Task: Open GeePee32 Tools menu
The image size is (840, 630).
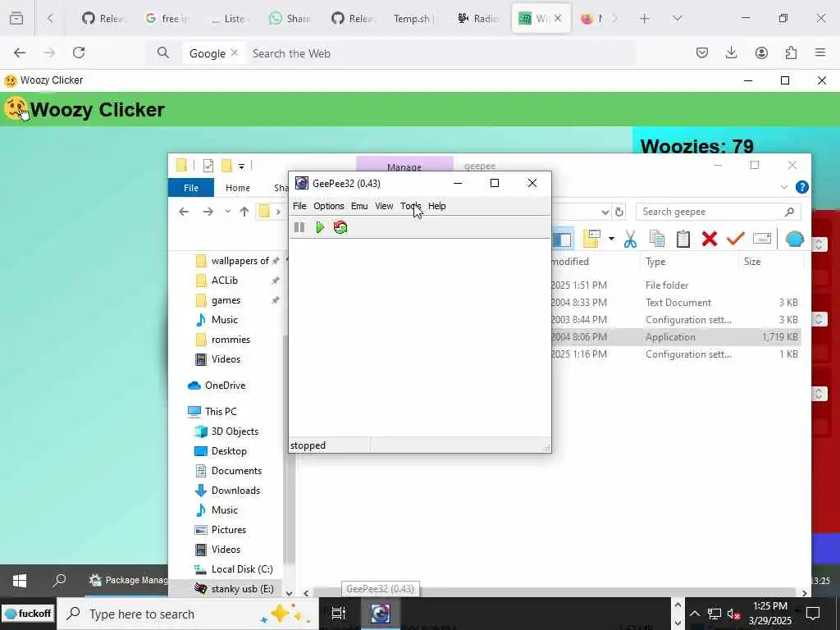Action: coord(410,206)
